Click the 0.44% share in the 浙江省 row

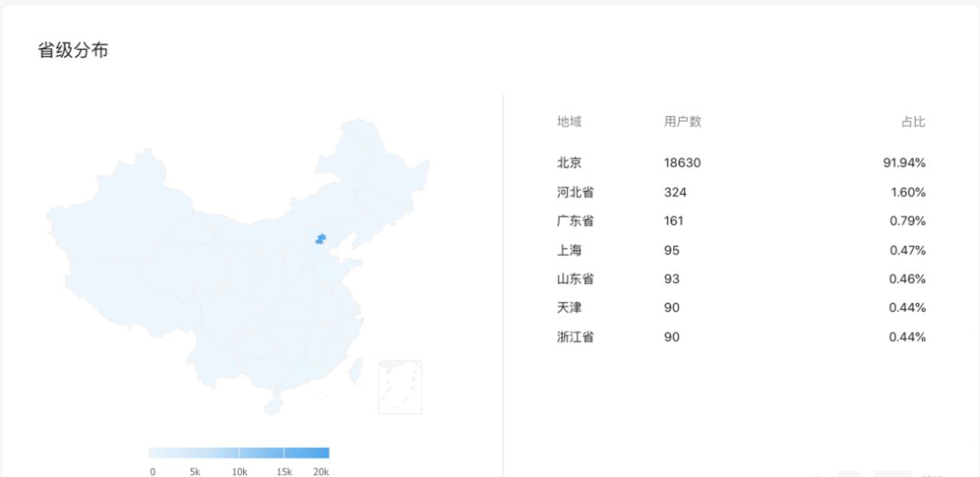point(907,336)
